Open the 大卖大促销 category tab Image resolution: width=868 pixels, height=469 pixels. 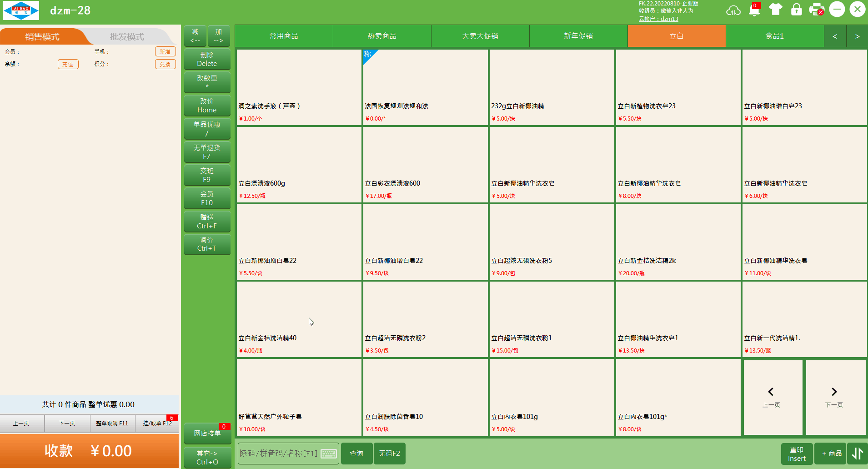480,36
